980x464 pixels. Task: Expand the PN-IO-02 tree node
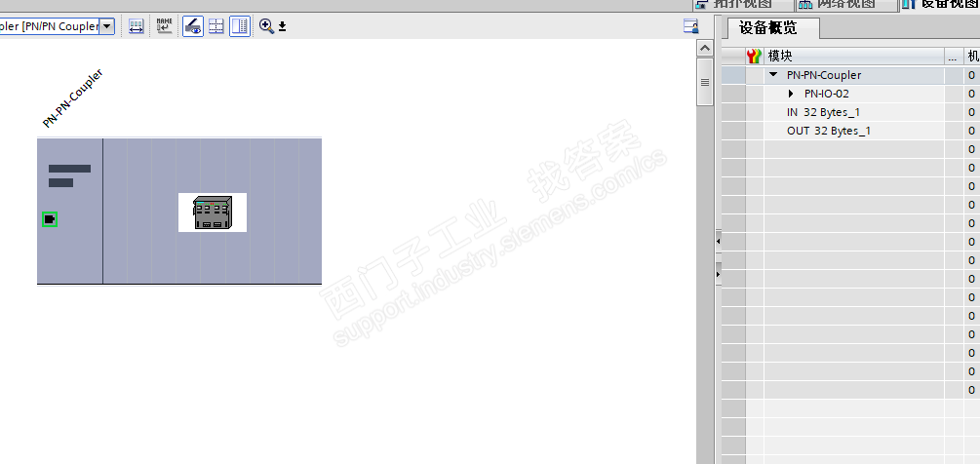click(791, 94)
